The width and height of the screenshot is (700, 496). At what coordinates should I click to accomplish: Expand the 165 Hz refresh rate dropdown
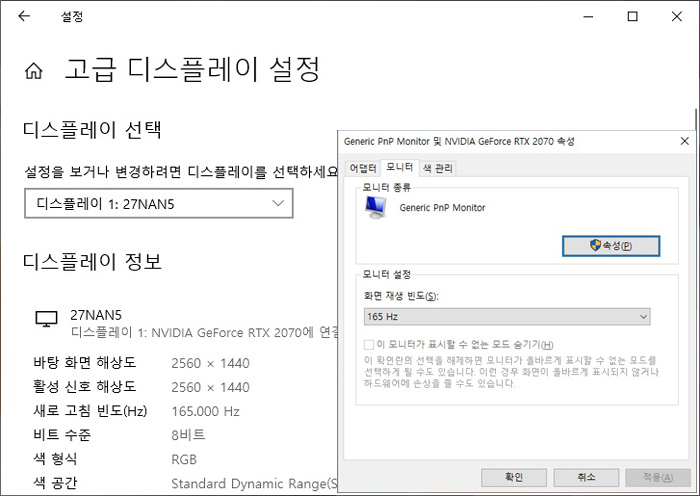tap(507, 317)
